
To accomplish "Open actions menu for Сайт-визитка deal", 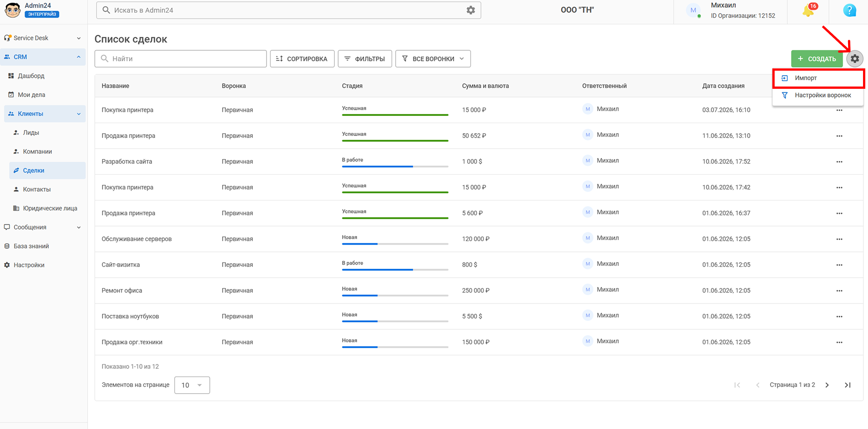I will point(839,265).
